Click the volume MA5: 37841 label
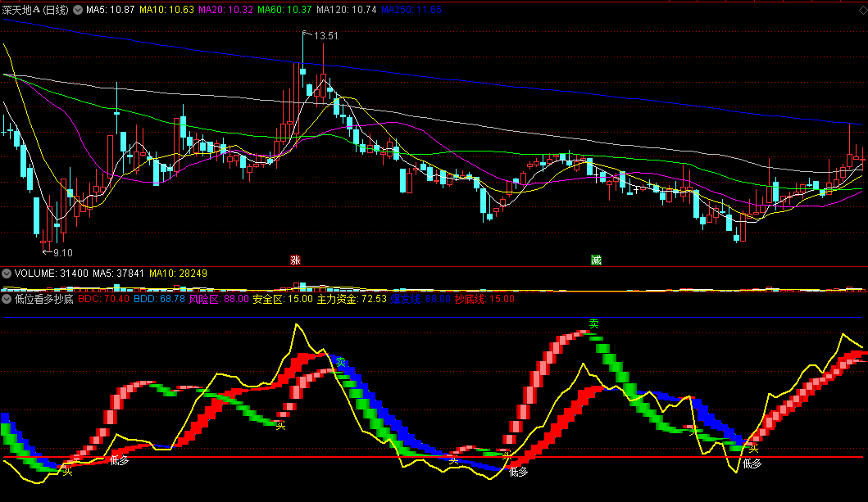868x502 pixels. [x=119, y=274]
